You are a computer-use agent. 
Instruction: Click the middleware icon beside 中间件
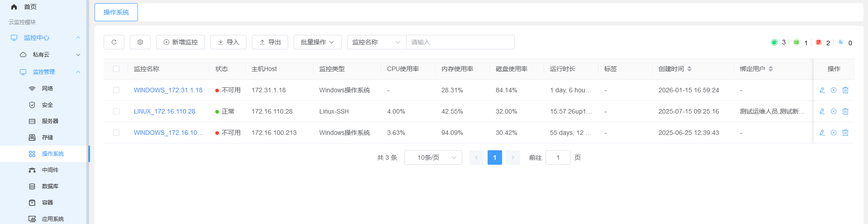(x=32, y=170)
